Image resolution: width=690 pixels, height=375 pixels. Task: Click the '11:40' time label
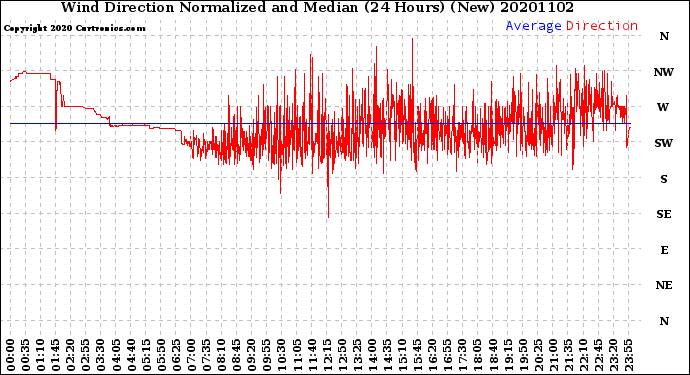click(312, 355)
